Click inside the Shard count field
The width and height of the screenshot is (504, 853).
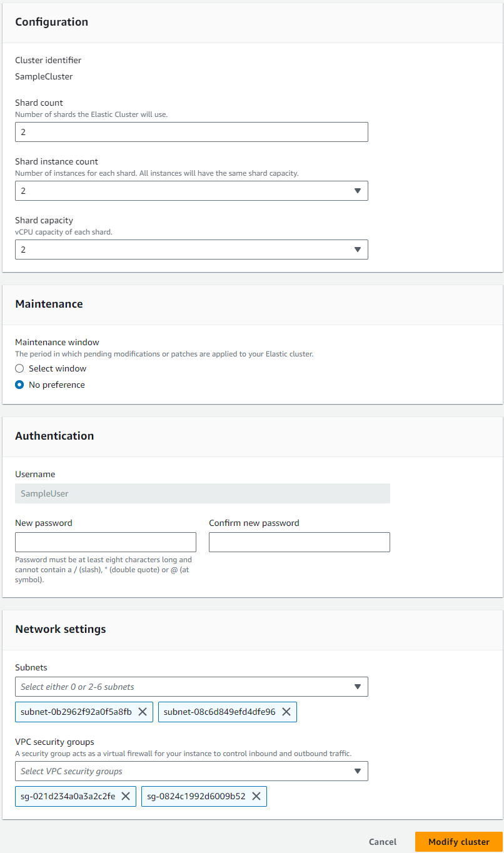pyautogui.click(x=191, y=132)
